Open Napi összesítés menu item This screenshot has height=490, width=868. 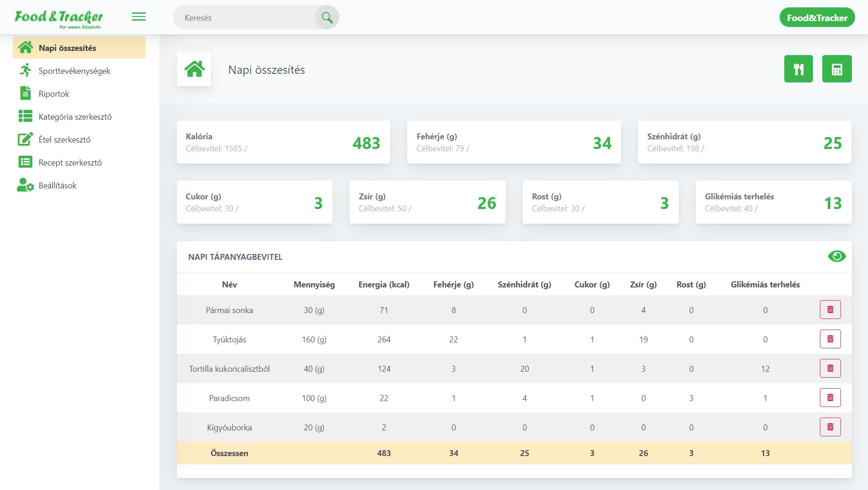pos(79,48)
